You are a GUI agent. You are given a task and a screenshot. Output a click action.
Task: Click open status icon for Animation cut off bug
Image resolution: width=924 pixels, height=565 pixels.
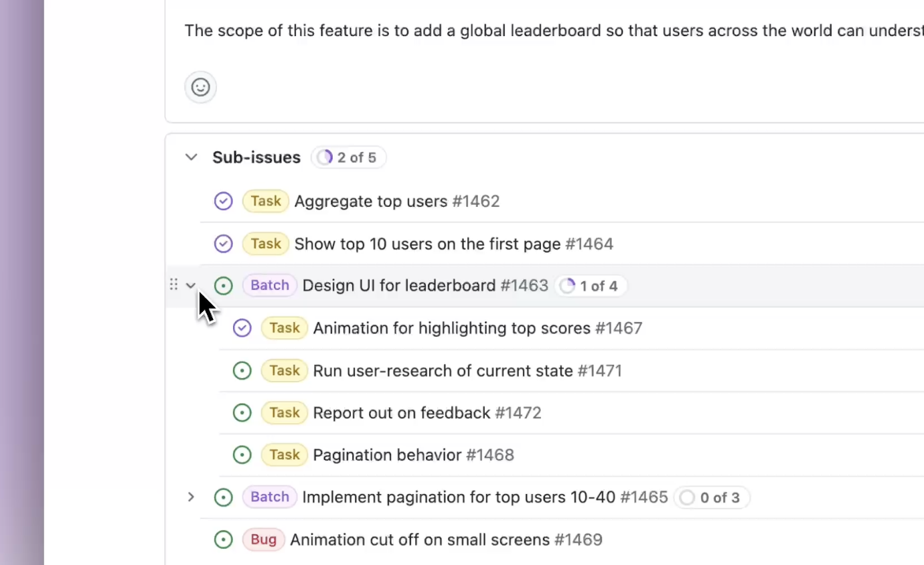click(x=223, y=540)
